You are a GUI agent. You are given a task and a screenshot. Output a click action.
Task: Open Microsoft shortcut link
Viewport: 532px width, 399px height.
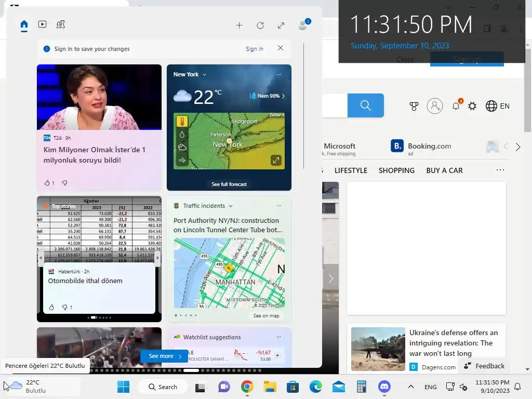(339, 146)
